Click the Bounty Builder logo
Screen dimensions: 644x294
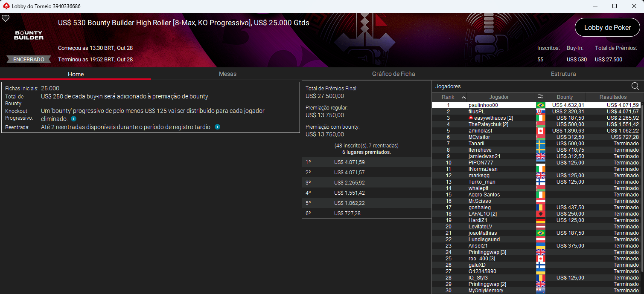[28, 35]
